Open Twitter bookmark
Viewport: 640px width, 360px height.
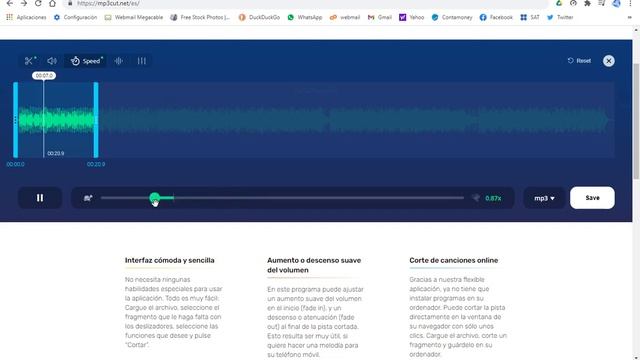560,17
